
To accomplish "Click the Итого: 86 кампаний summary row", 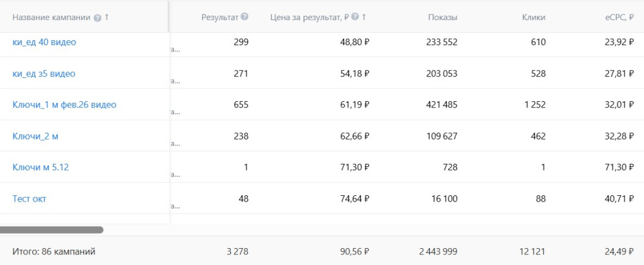I will (322, 251).
